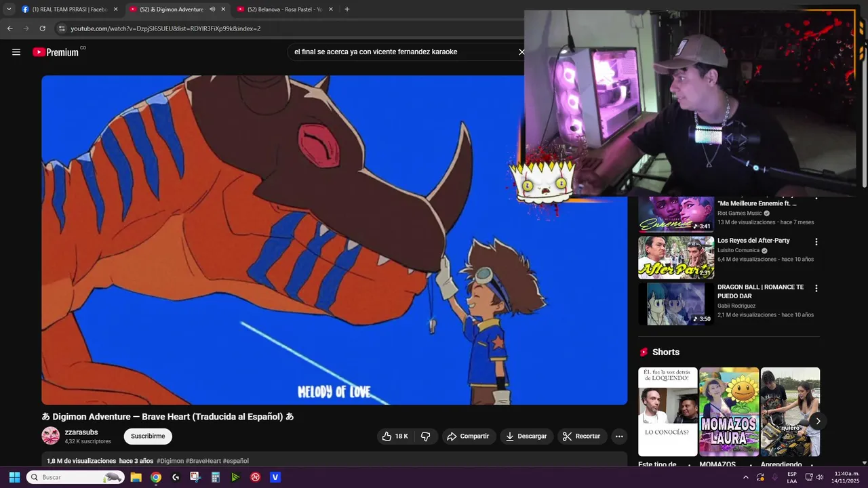Open the clock and date panel

846,477
